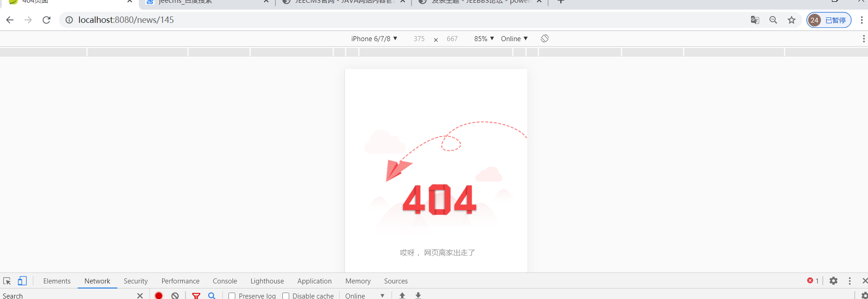Open network settings gear at right

pyautogui.click(x=864, y=295)
